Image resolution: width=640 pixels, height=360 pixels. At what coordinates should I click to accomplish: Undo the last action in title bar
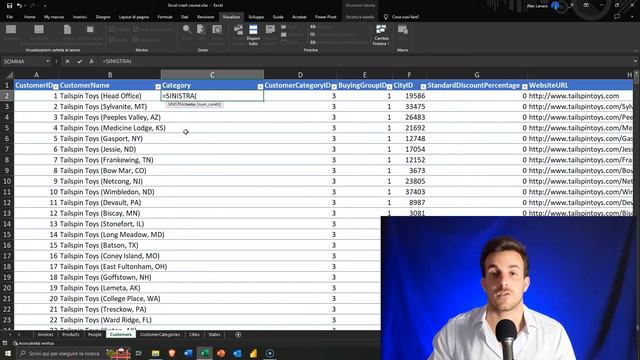click(x=19, y=6)
